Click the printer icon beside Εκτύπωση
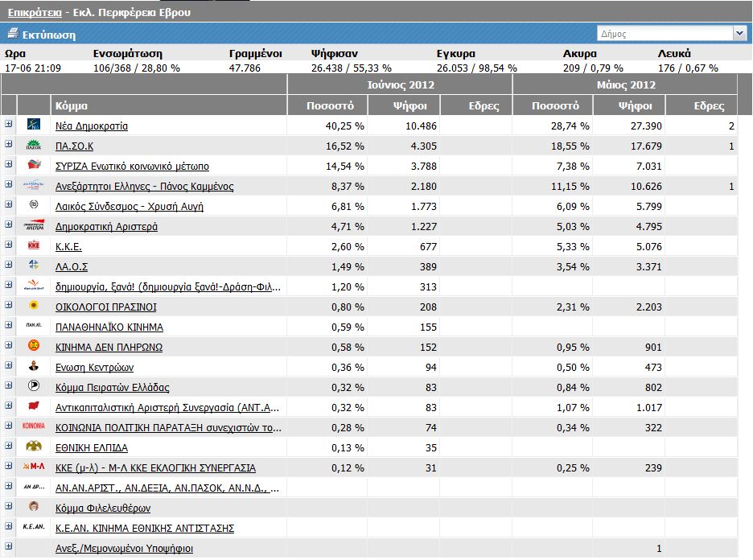This screenshot has height=560, width=753. 12,34
